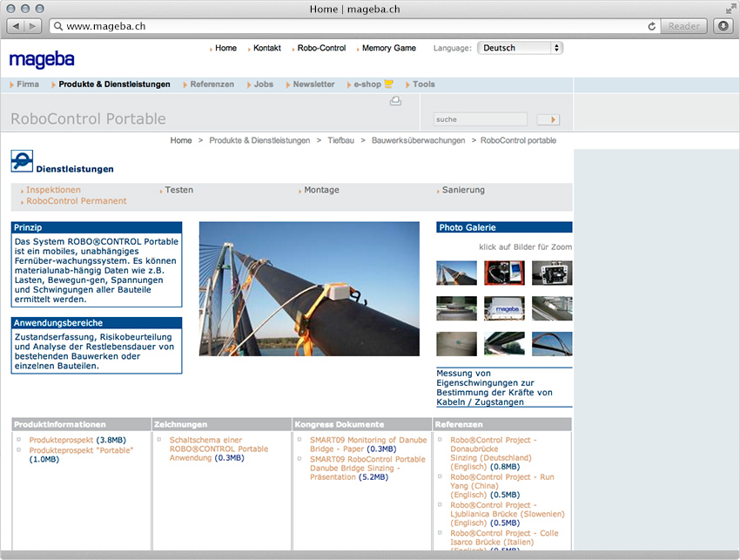740x560 pixels.
Task: Open the Testen service link
Action: point(178,190)
